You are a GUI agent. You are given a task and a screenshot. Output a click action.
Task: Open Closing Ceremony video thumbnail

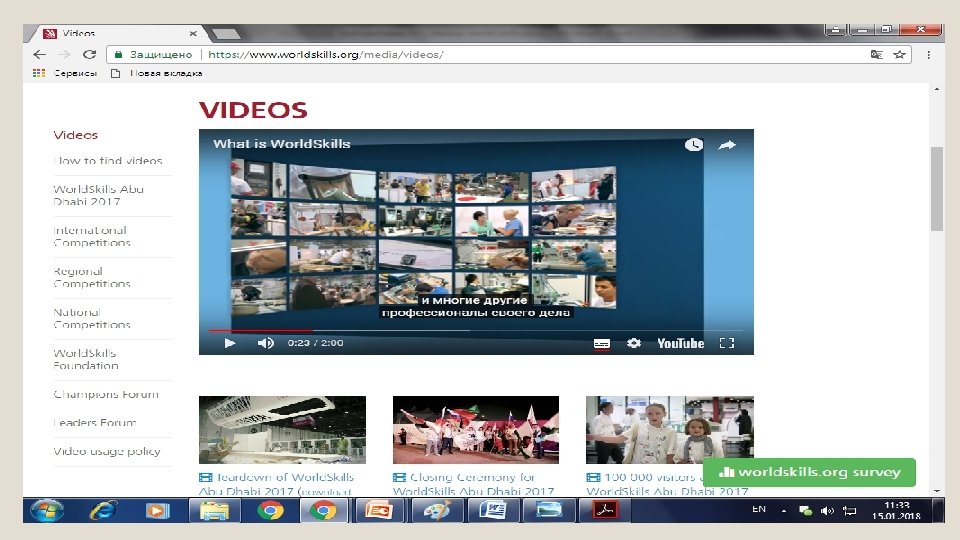coord(476,430)
